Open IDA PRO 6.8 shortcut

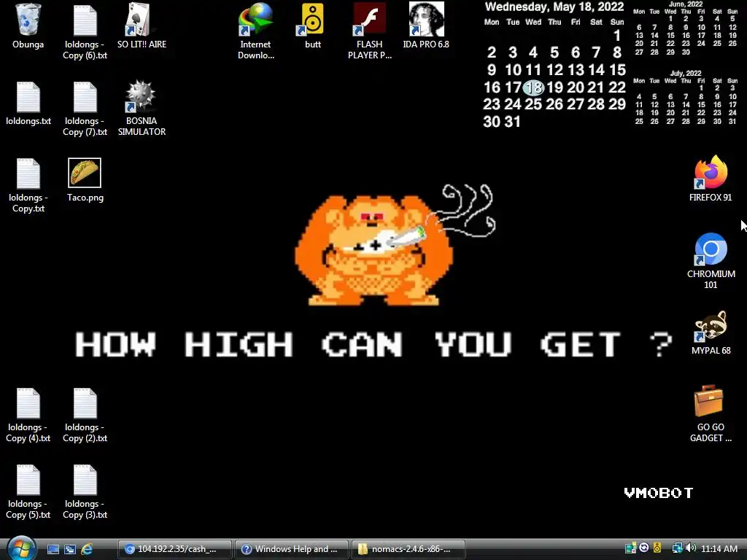click(426, 26)
